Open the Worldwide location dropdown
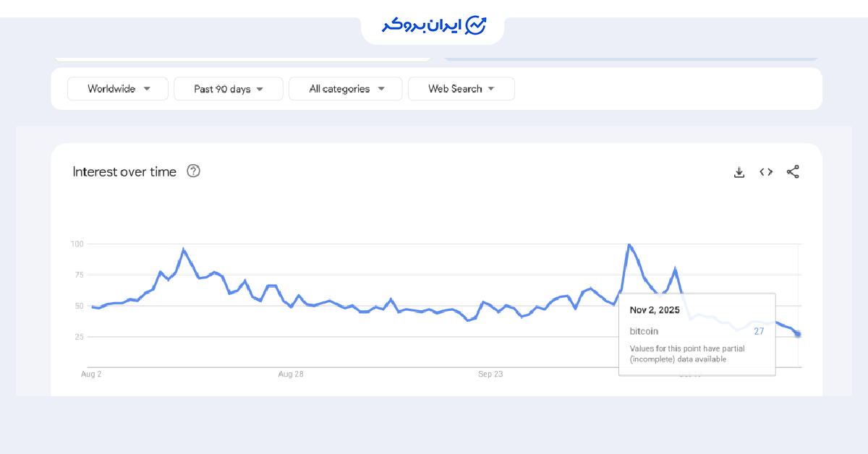868x454 pixels. click(117, 88)
